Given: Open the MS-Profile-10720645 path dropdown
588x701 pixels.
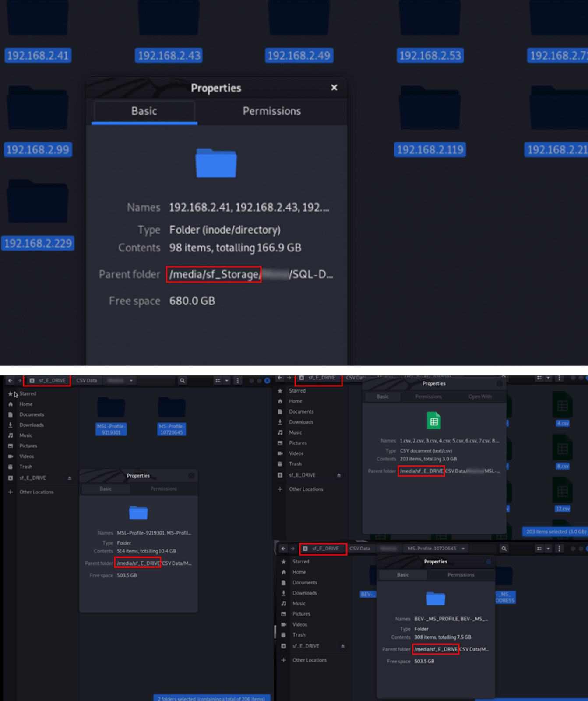Looking at the screenshot, I should click(x=463, y=549).
